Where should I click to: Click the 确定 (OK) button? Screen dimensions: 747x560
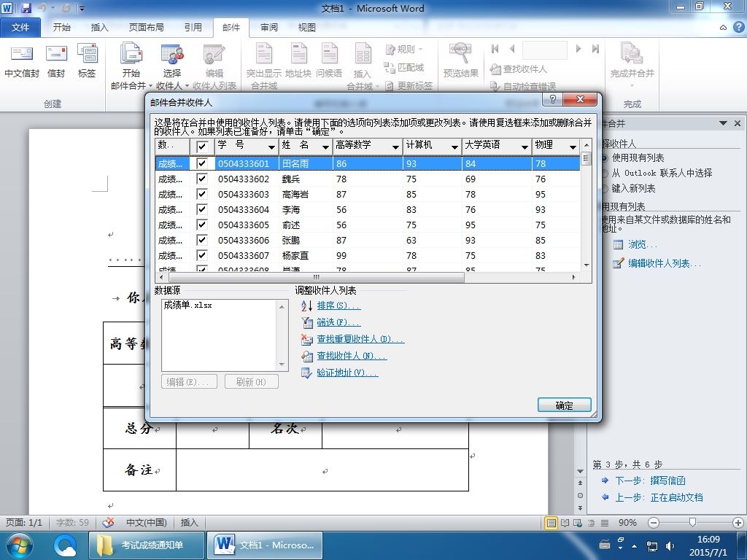[564, 405]
